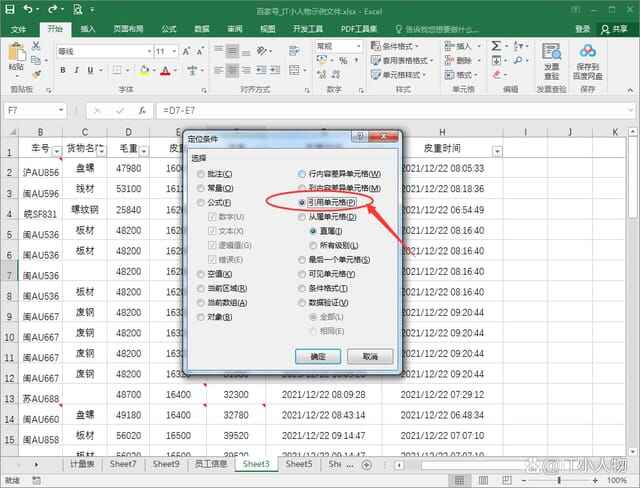Viewport: 640px width, 488px height.
Task: Select the 空值(K) radio option
Action: 201,274
